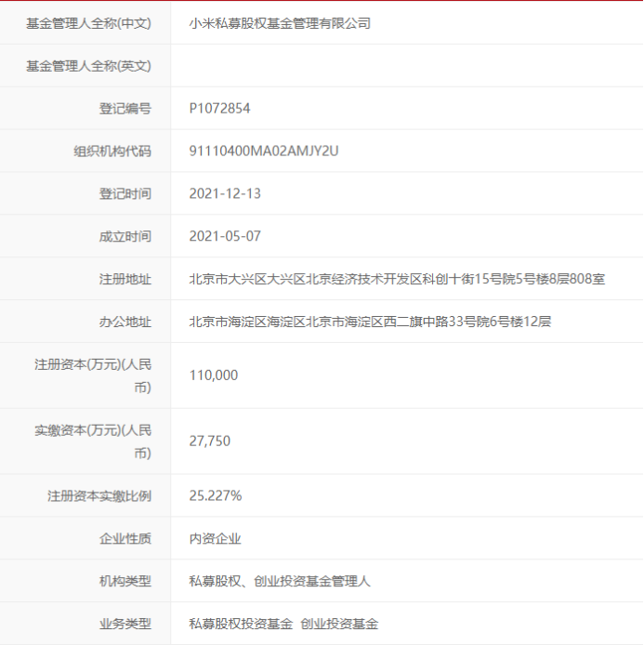Click the registered capital value 110,000
The image size is (644, 645).
point(214,375)
